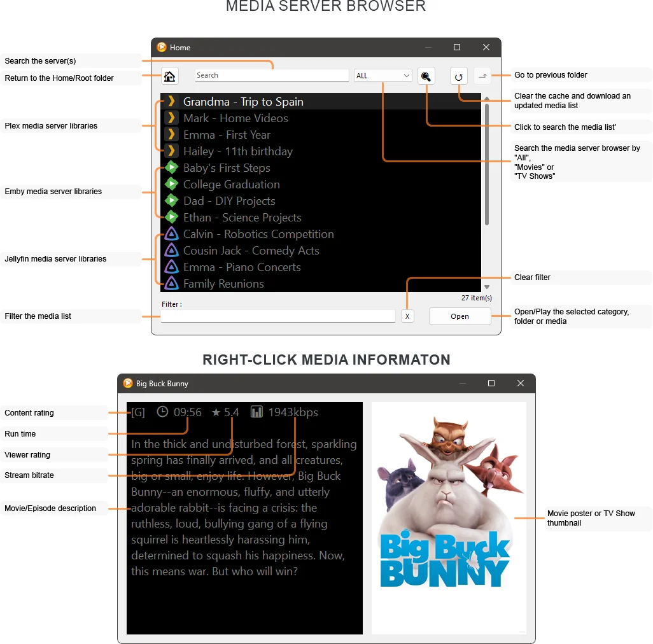
Task: Click the [G] content rating text
Action: point(138,412)
